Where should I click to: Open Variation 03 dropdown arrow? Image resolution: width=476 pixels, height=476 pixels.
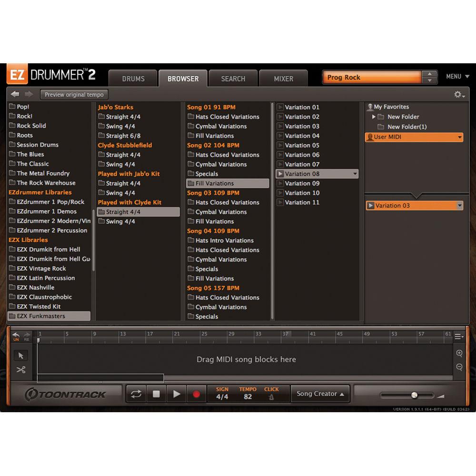460,206
